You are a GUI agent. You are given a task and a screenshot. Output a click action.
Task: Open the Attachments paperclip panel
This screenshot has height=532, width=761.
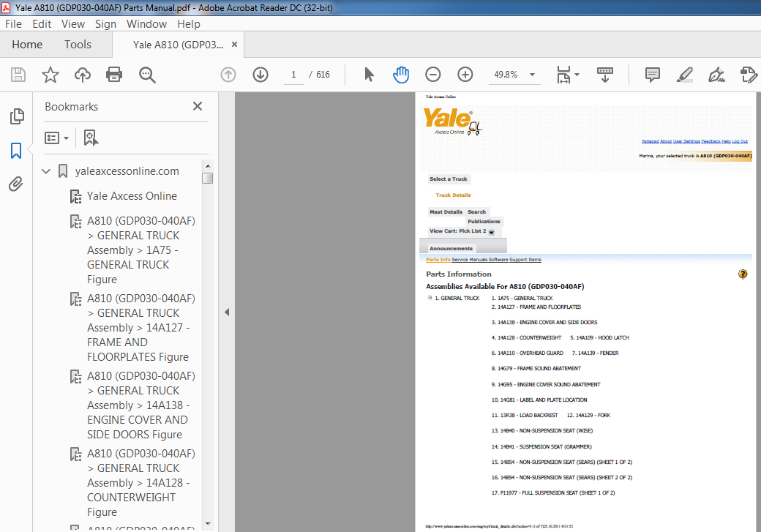(x=16, y=184)
